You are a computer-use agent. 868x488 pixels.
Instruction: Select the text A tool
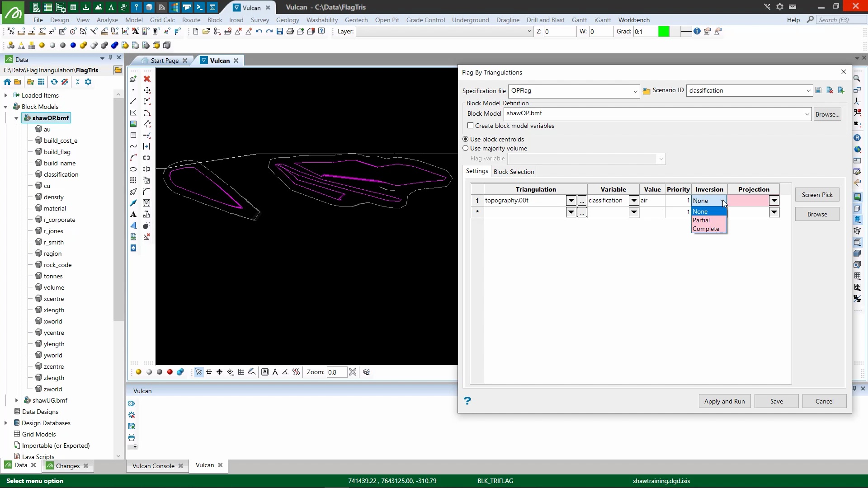(x=133, y=215)
